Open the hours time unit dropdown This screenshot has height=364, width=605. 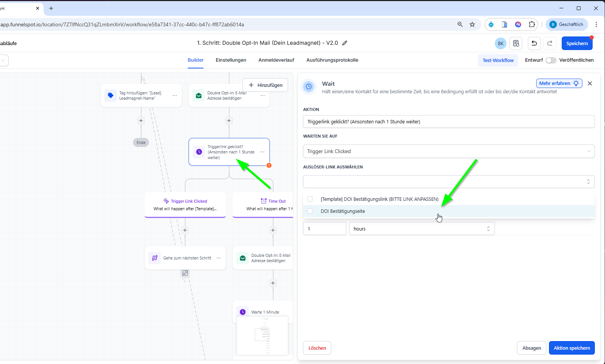pyautogui.click(x=422, y=229)
